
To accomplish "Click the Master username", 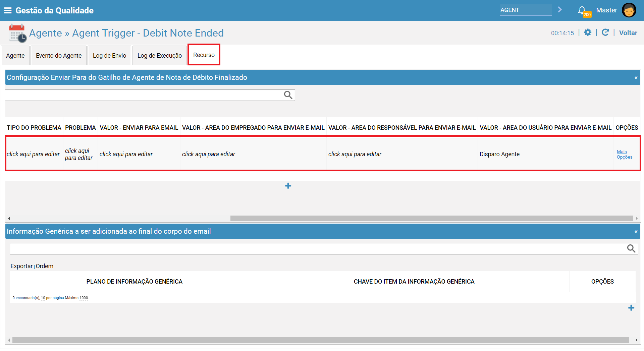I will click(606, 10).
